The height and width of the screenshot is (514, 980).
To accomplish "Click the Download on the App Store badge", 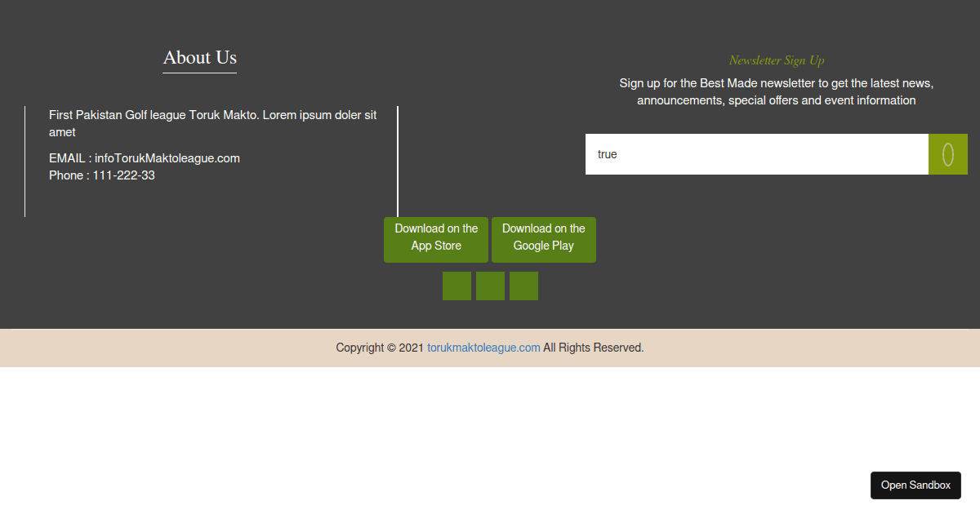I will tap(435, 239).
